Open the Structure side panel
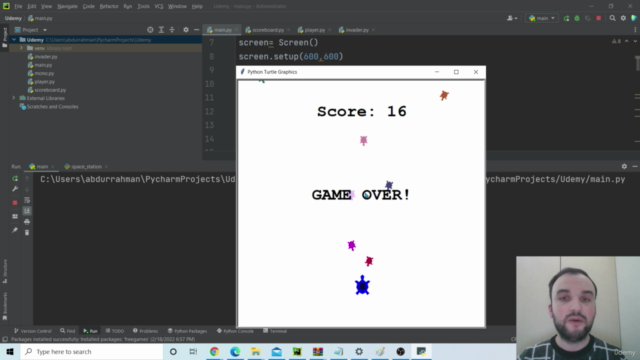The width and height of the screenshot is (640, 360). pyautogui.click(x=5, y=271)
